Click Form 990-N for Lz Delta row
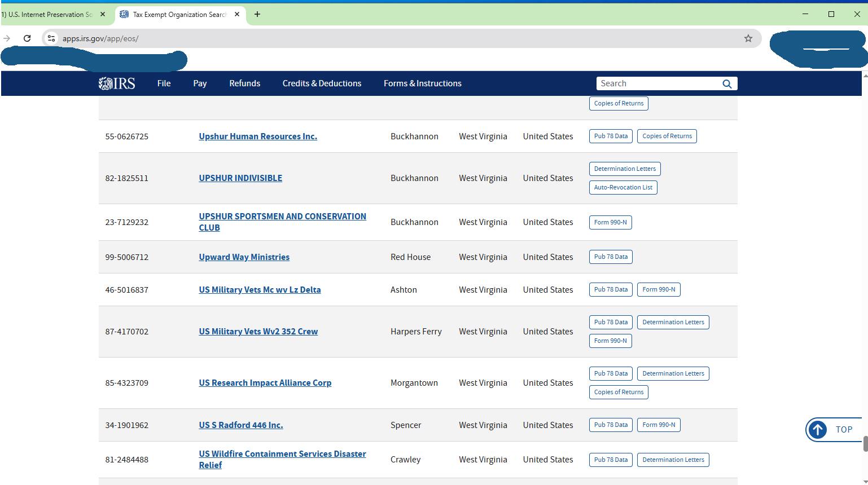 tap(659, 290)
